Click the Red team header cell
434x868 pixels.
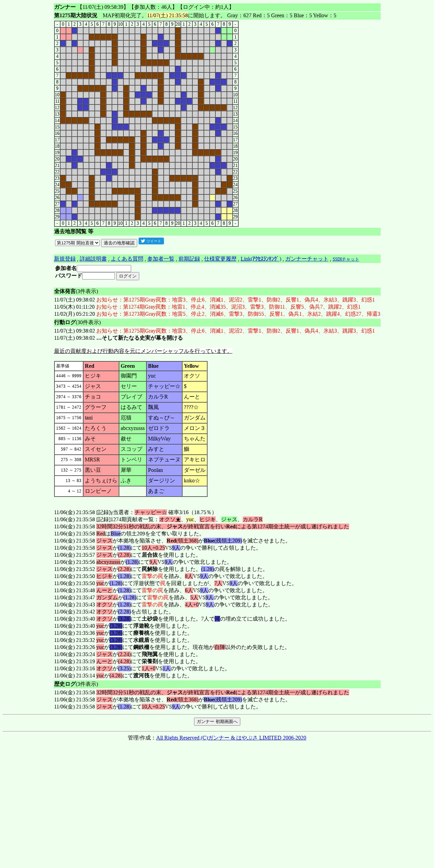click(101, 366)
